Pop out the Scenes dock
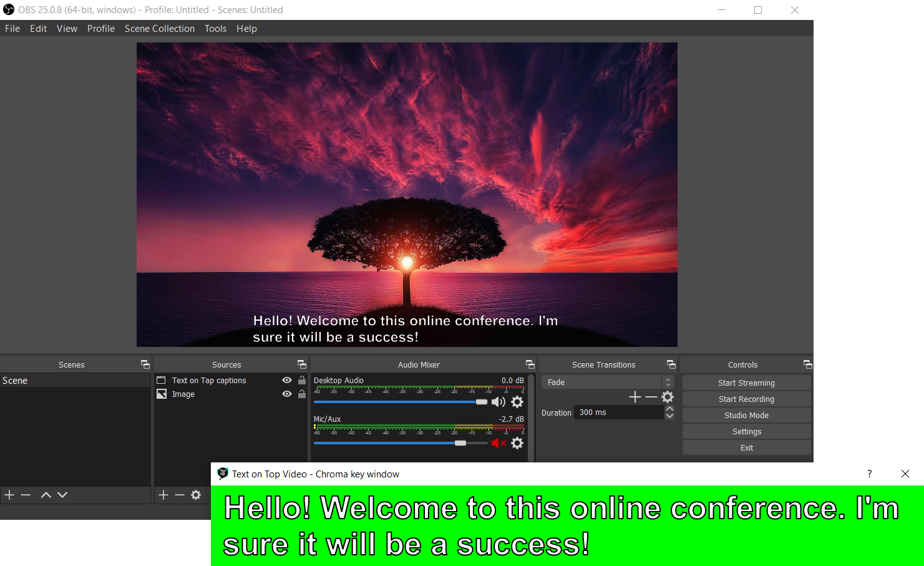This screenshot has width=924, height=566. pyautogui.click(x=145, y=364)
